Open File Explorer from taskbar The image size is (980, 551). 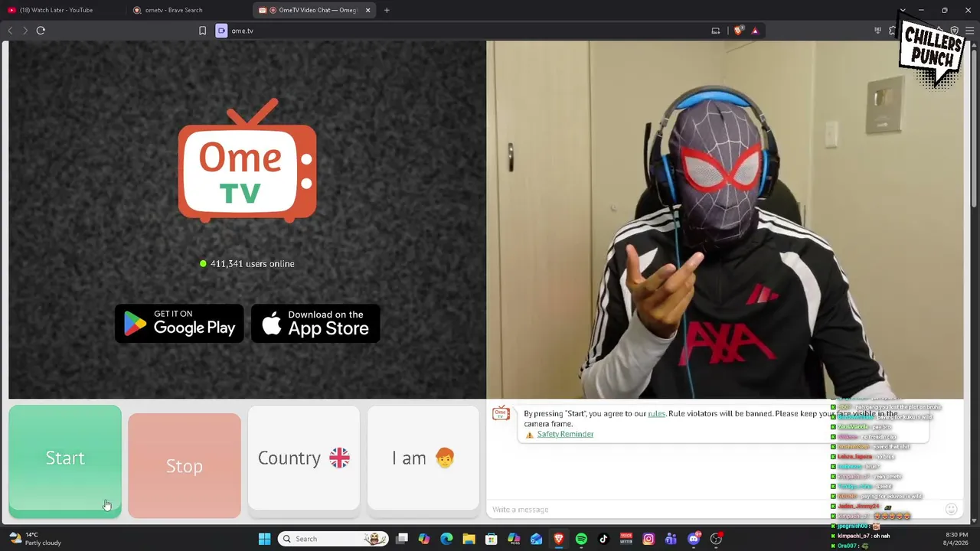coord(469,539)
